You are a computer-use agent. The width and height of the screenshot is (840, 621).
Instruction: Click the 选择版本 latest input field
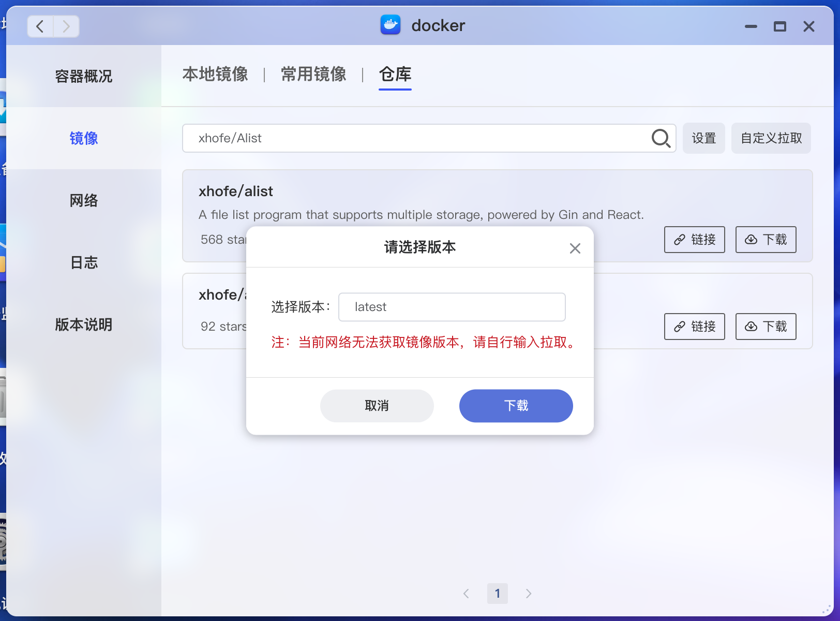coord(452,307)
